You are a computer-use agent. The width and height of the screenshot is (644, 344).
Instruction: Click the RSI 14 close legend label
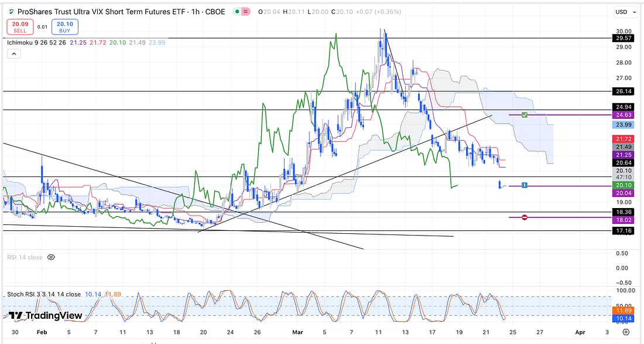point(25,257)
